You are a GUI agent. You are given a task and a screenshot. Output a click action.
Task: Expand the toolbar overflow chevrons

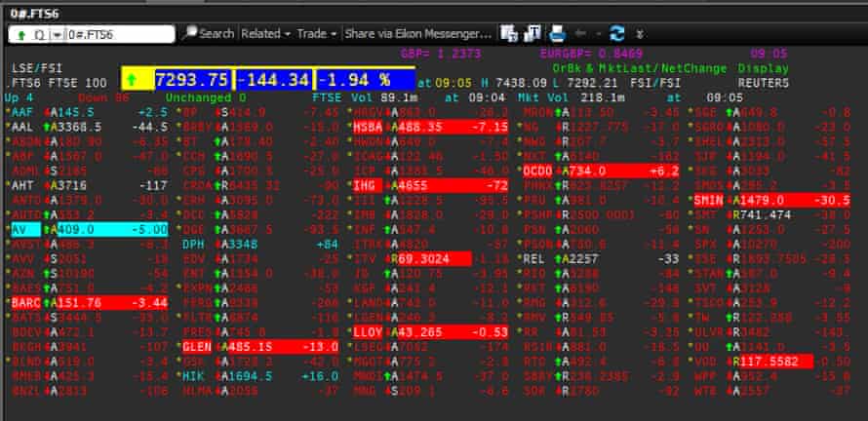(640, 34)
